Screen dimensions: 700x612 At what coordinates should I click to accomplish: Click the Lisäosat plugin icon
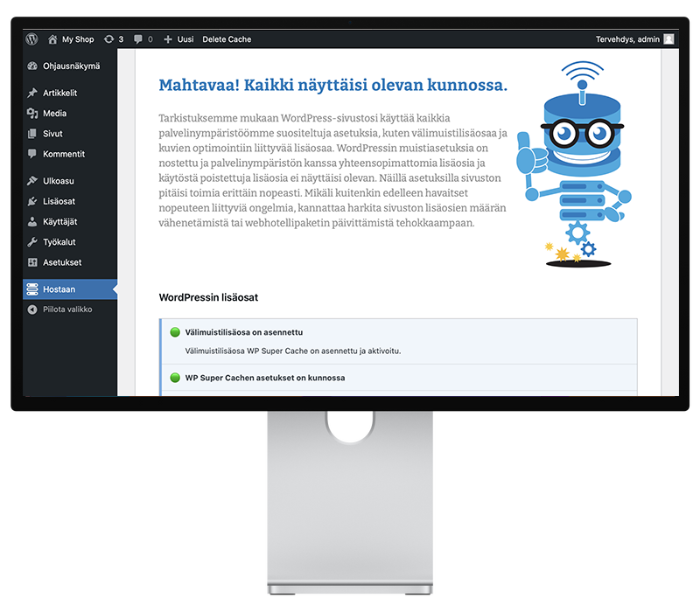[32, 201]
